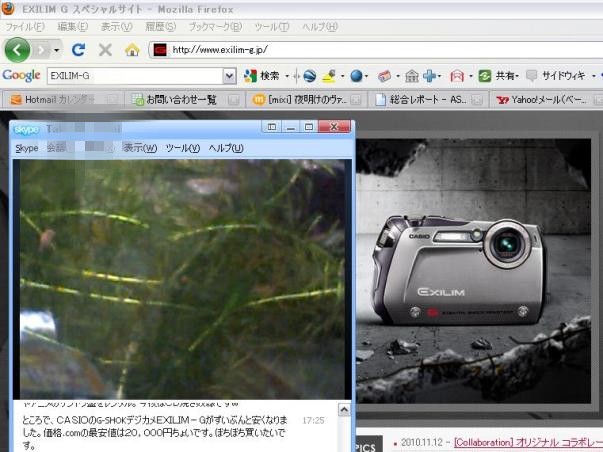Click the 2010.11.12 news date
This screenshot has height=452, width=603.
click(421, 443)
